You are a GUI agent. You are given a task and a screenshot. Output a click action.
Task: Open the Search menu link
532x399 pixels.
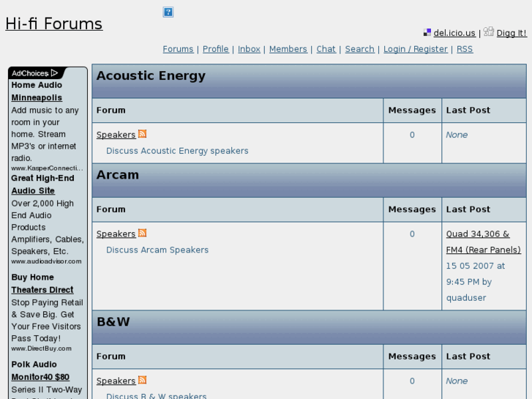[x=359, y=49]
